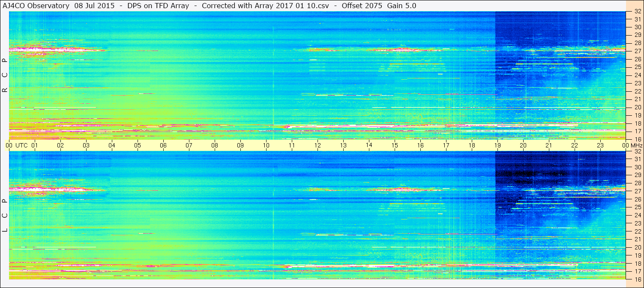Click the 32 MHz label of LCP panel

[x=638, y=151]
